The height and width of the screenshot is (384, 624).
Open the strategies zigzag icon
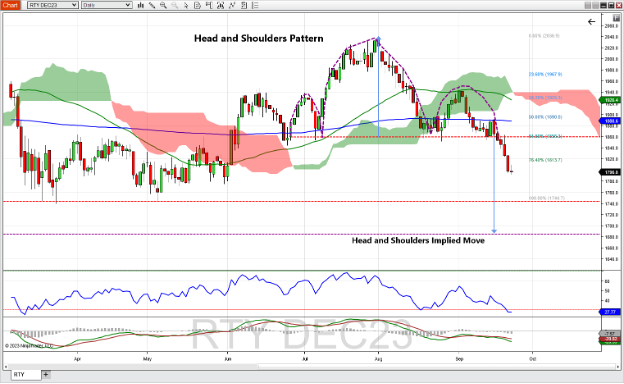[232, 5]
